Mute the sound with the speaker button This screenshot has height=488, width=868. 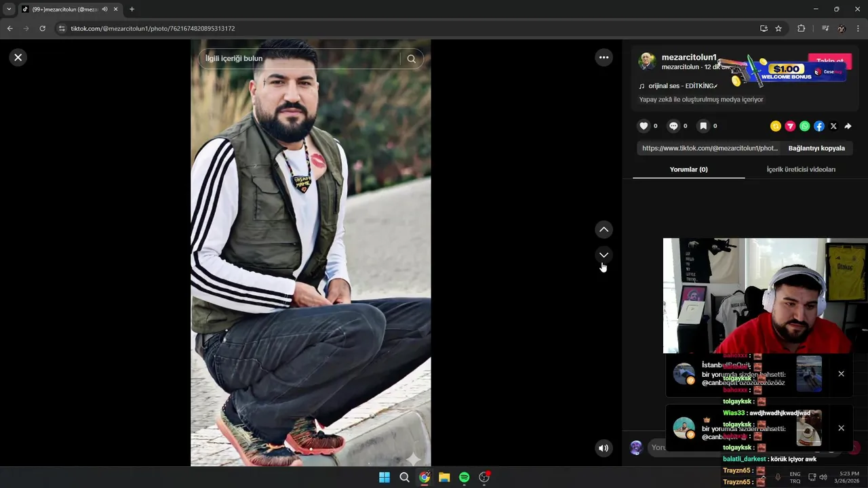click(604, 448)
